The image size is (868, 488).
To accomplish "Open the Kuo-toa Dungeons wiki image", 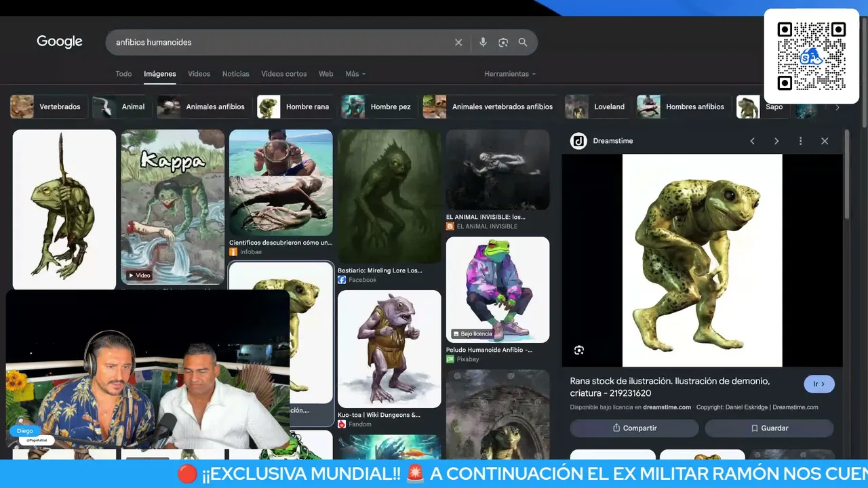I will (389, 349).
